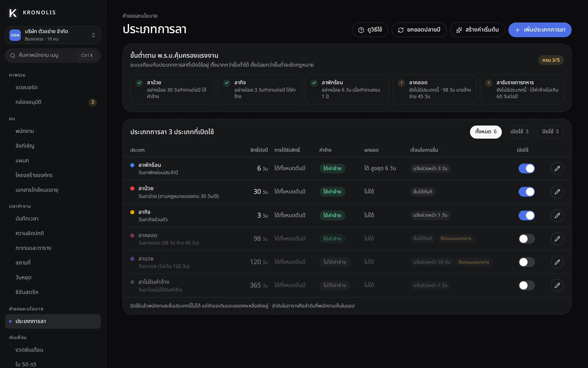Click the Kronolis K logo icon
Screen dimensions: 588x368
[x=13, y=13]
